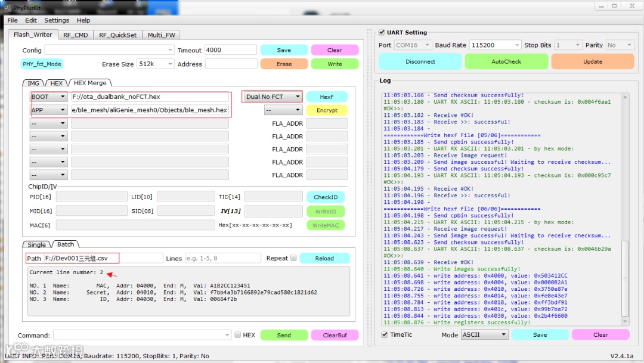Switch to the RF_CMD tab

[76, 35]
